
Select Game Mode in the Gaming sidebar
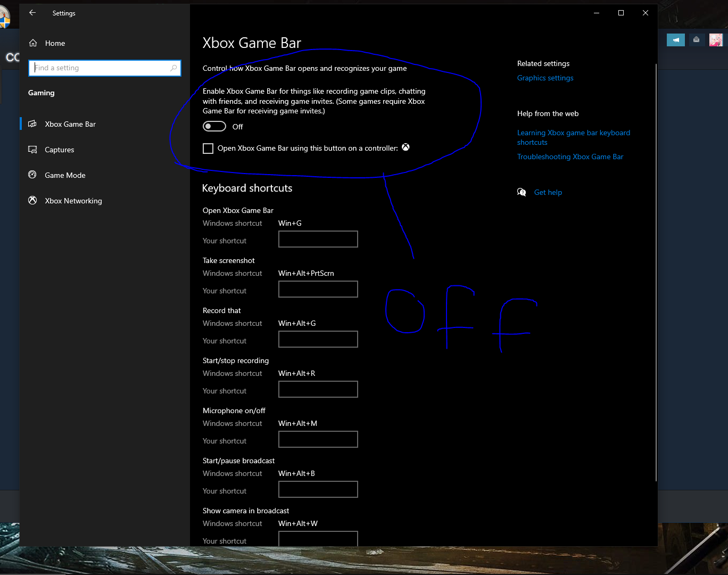click(x=105, y=175)
